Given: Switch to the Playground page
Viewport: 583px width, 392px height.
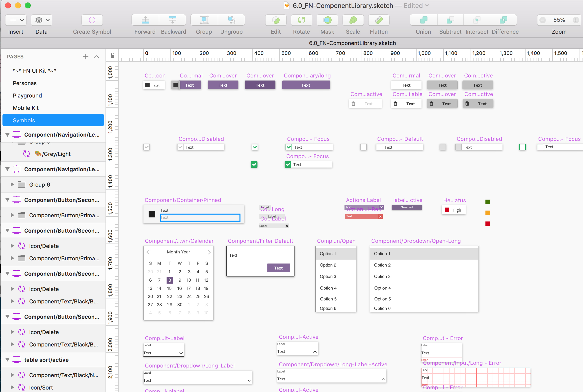Looking at the screenshot, I should tap(27, 96).
